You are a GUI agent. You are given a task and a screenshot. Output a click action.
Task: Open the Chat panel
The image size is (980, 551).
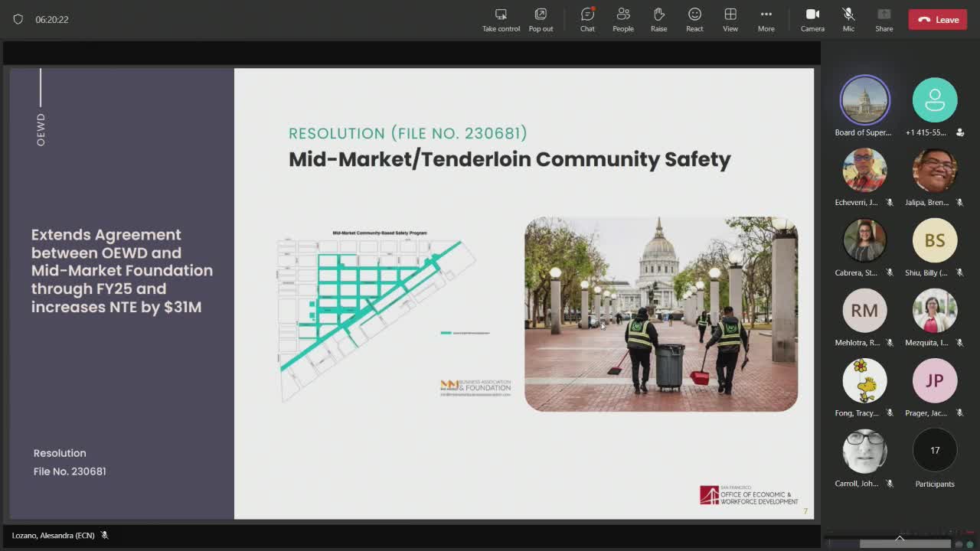(x=586, y=18)
